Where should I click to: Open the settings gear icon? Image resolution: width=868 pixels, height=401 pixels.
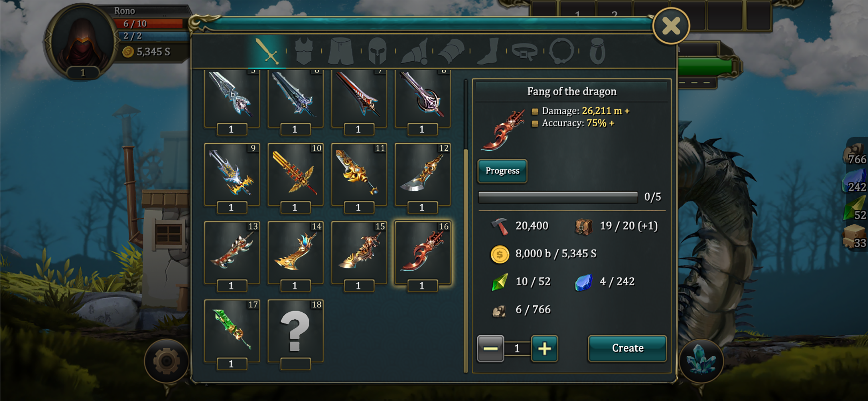[166, 361]
